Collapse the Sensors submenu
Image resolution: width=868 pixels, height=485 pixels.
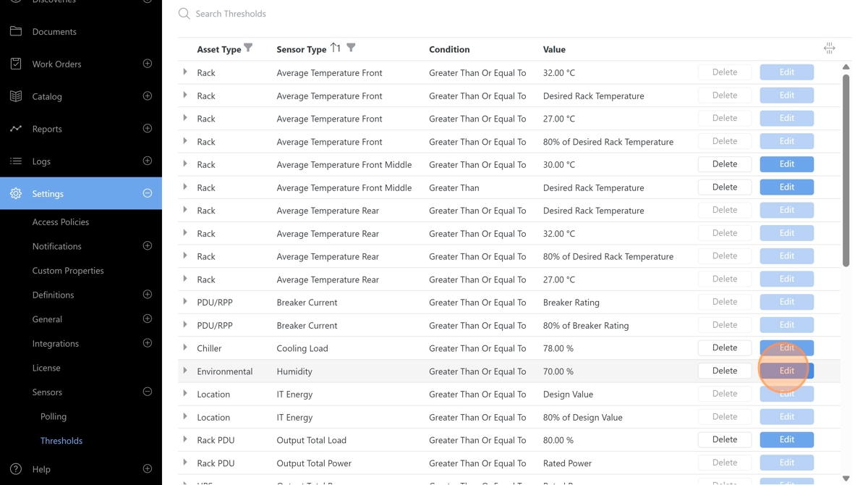148,392
